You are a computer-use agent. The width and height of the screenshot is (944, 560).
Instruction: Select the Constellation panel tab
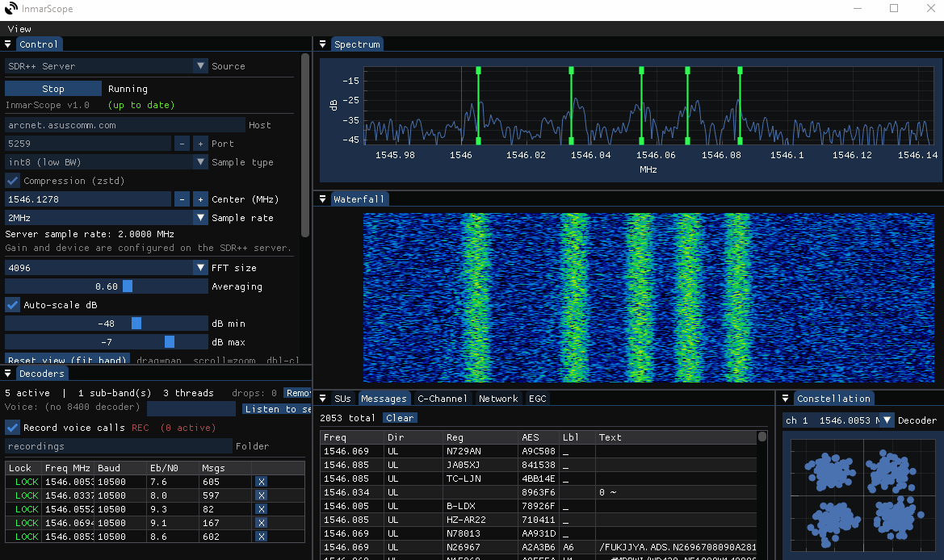pyautogui.click(x=834, y=398)
